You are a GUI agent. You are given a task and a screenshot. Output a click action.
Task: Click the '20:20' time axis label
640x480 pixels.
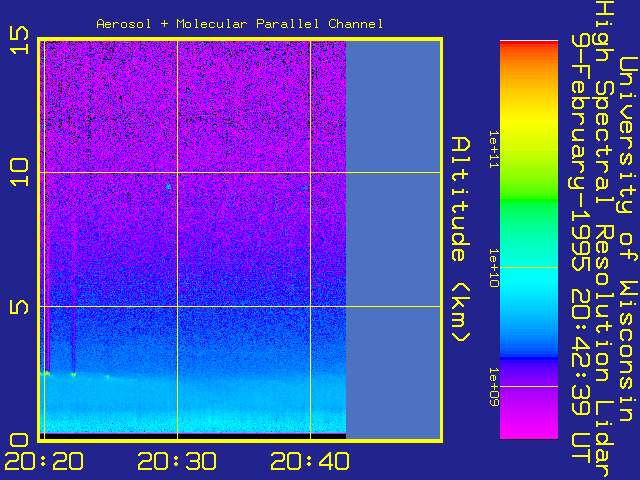tap(44, 461)
